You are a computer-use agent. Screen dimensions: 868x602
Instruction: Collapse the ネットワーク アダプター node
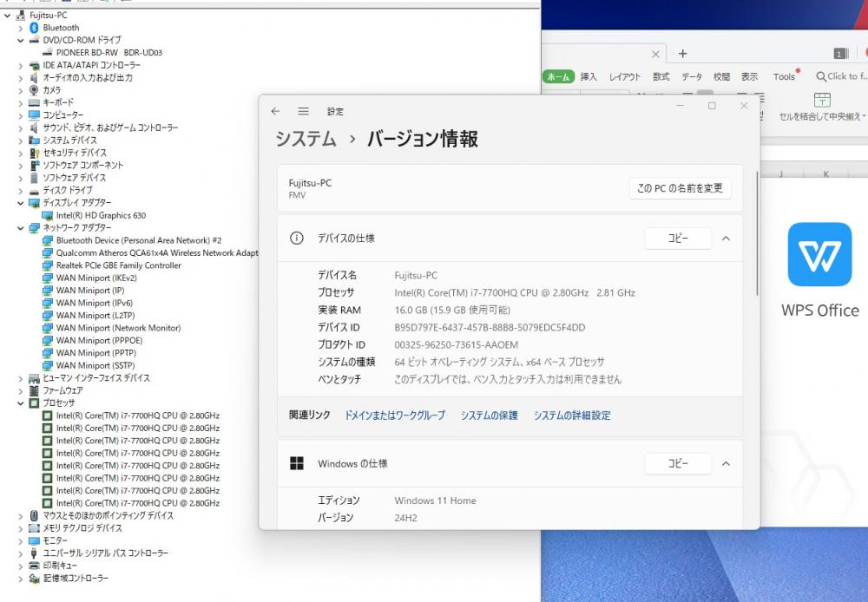(21, 228)
